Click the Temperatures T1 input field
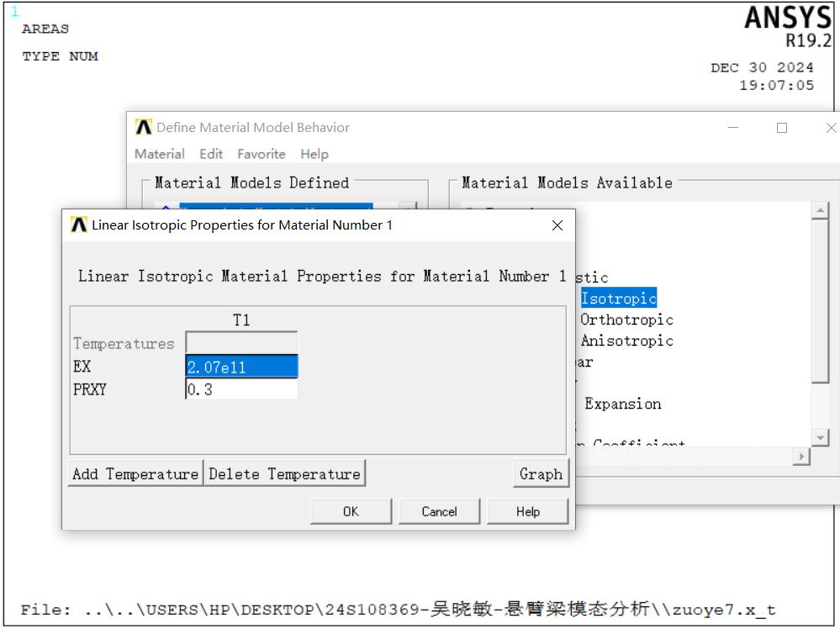Viewport: 840px width, 629px height. [241, 343]
